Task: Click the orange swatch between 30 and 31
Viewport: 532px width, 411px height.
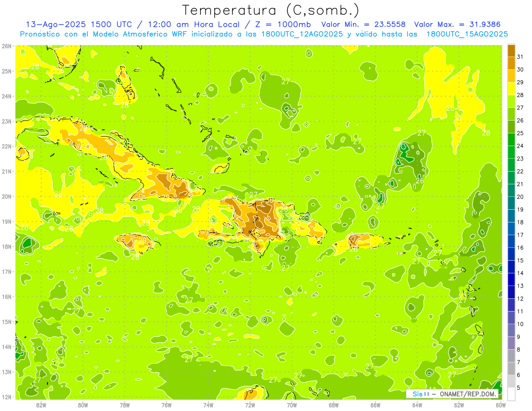Action: point(511,63)
